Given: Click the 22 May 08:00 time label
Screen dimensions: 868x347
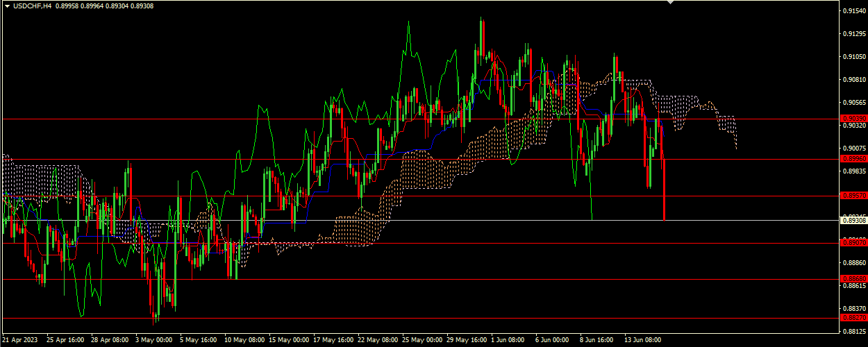Looking at the screenshot, I should pos(377,341).
